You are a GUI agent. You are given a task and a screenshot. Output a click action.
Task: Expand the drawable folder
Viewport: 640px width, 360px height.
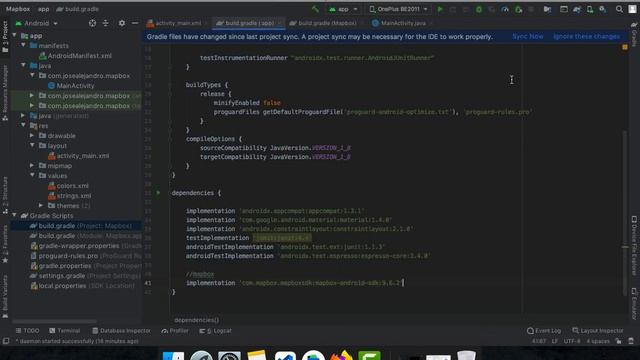pos(32,136)
